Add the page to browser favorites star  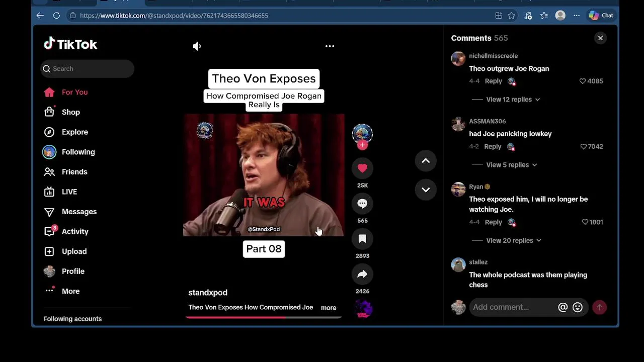point(512,16)
